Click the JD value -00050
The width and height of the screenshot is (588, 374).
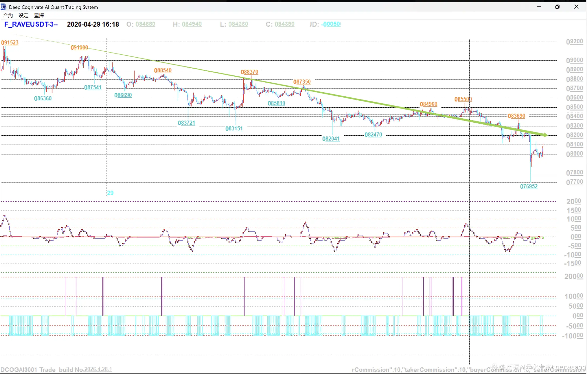[331, 24]
